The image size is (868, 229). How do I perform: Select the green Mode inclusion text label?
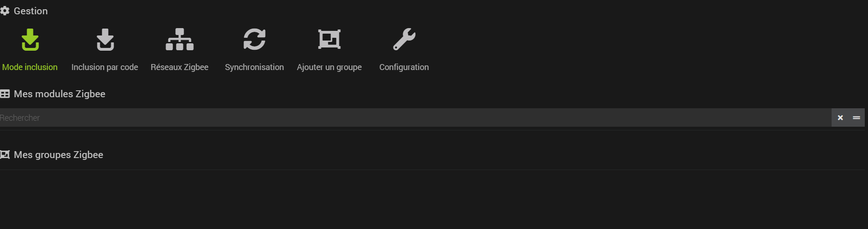coord(30,67)
